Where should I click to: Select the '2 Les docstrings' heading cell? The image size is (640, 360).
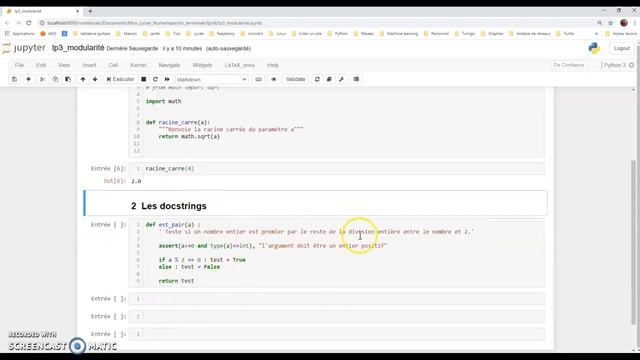315,203
